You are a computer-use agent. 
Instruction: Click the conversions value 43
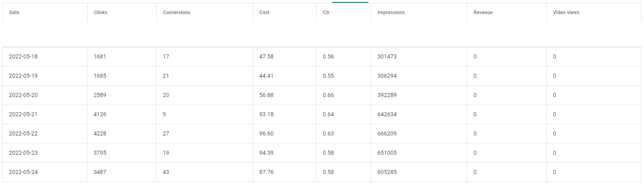point(166,173)
